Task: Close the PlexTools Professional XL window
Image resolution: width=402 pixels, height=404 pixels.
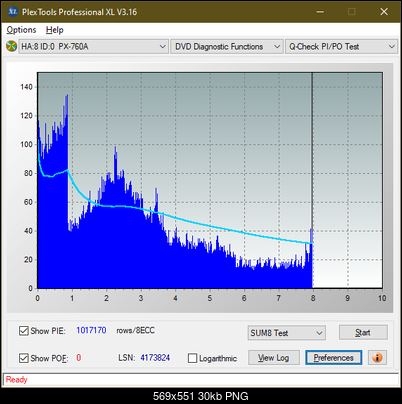Action: pyautogui.click(x=384, y=12)
